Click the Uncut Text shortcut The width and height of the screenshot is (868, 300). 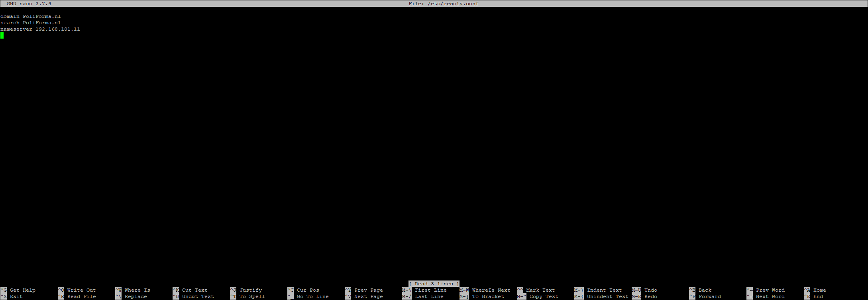pos(198,296)
